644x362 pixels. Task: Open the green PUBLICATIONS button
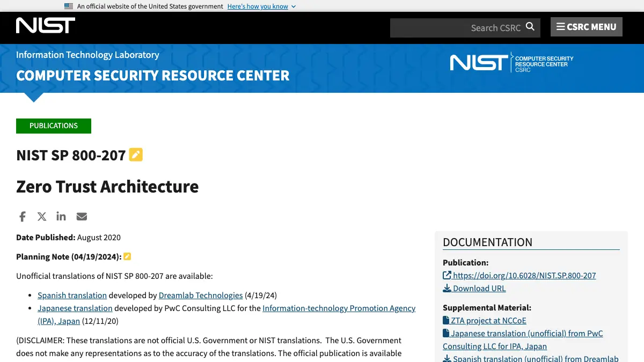(x=54, y=126)
